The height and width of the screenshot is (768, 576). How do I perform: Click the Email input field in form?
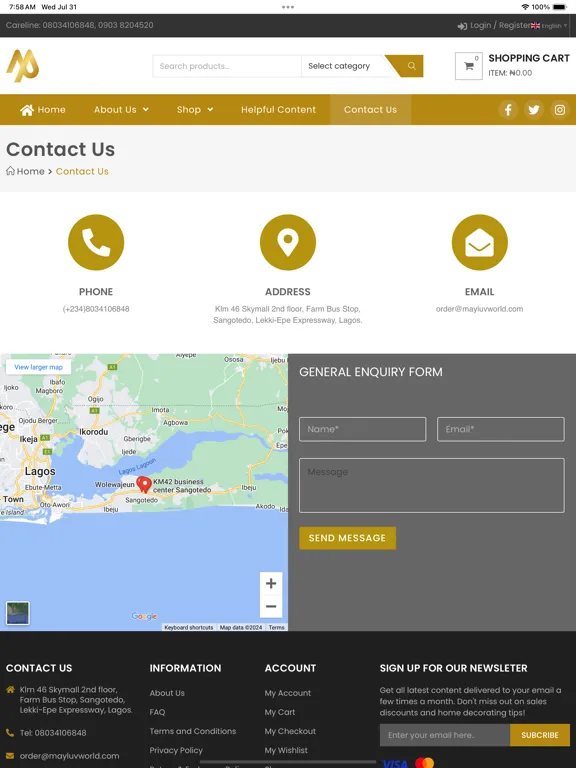pyautogui.click(x=501, y=429)
